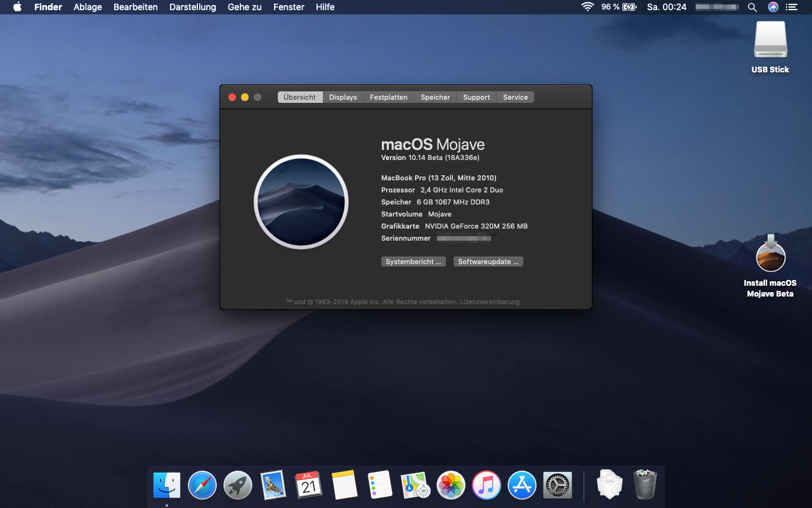812x508 pixels.
Task: Open the App Store in Dock
Action: (522, 486)
